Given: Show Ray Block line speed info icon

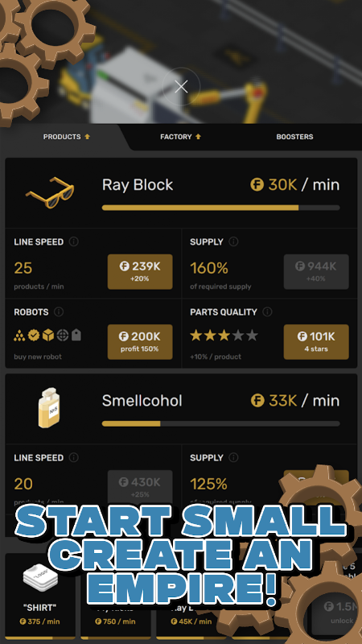Looking at the screenshot, I should [x=74, y=242].
